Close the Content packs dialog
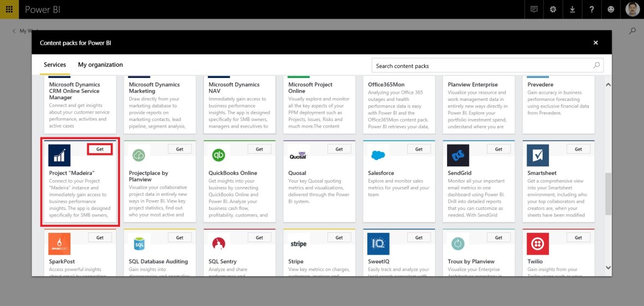 (x=595, y=43)
